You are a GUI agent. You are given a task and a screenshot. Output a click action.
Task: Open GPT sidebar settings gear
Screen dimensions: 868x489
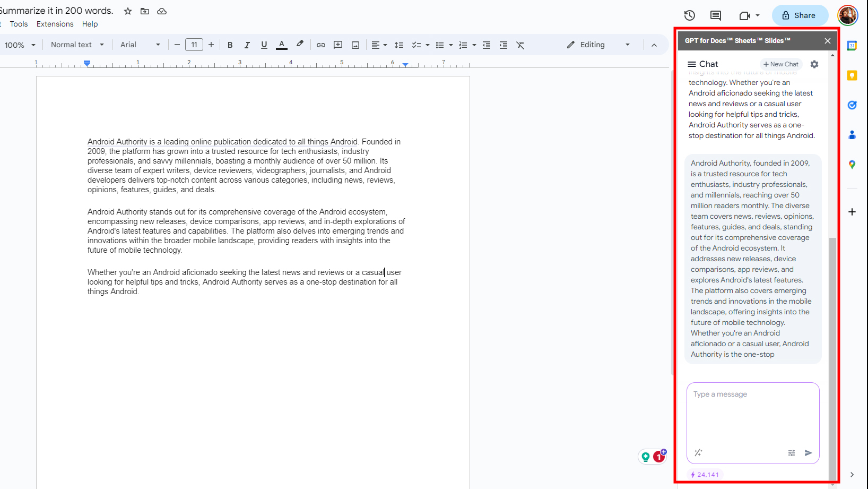[814, 64]
